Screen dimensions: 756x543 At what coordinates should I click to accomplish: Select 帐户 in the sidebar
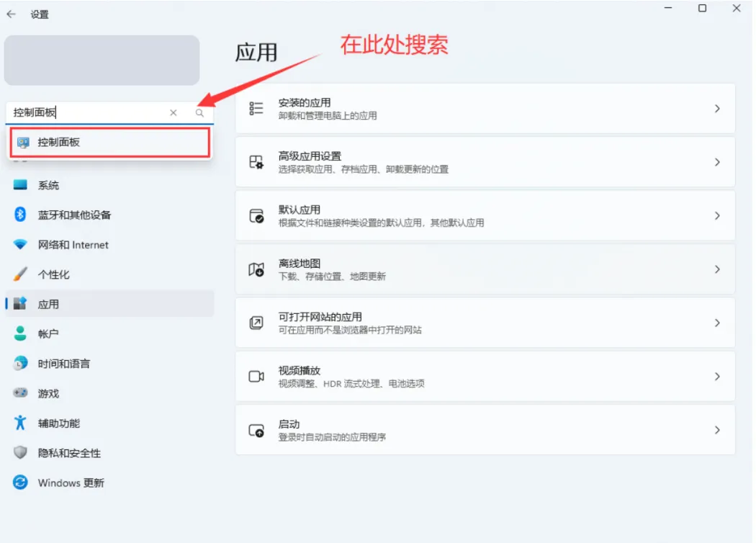(48, 334)
